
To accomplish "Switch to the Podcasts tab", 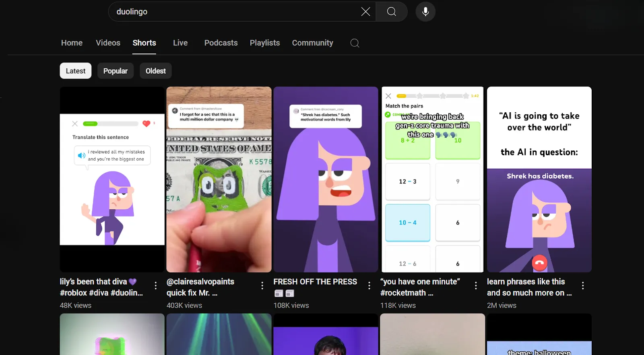I will pyautogui.click(x=221, y=43).
